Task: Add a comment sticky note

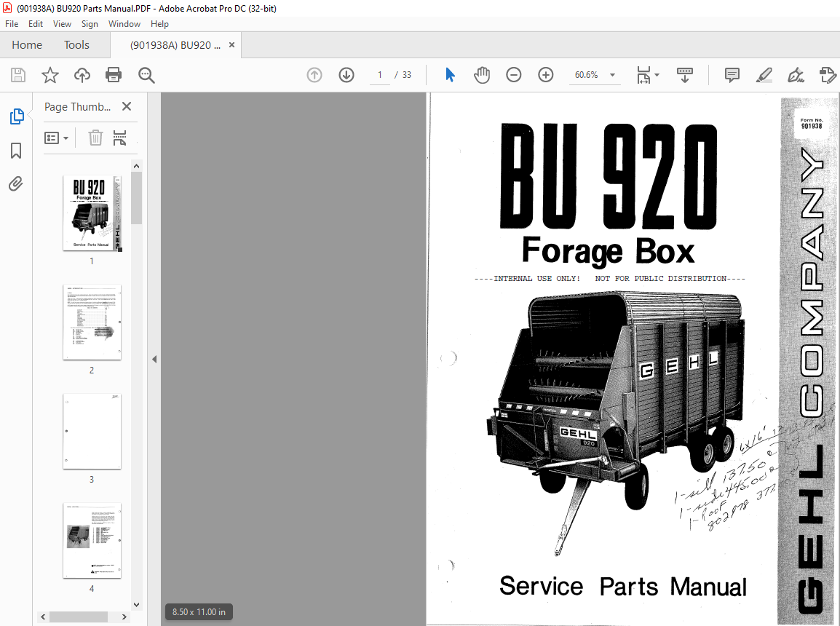Action: [x=732, y=75]
